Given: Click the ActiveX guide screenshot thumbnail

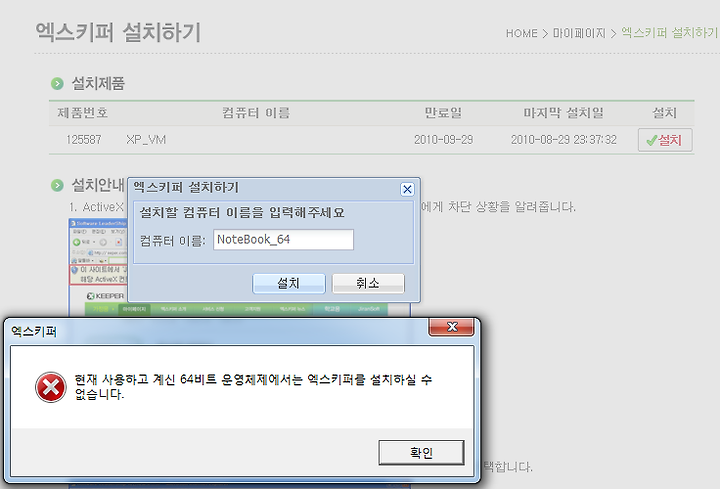Looking at the screenshot, I should tap(98, 266).
